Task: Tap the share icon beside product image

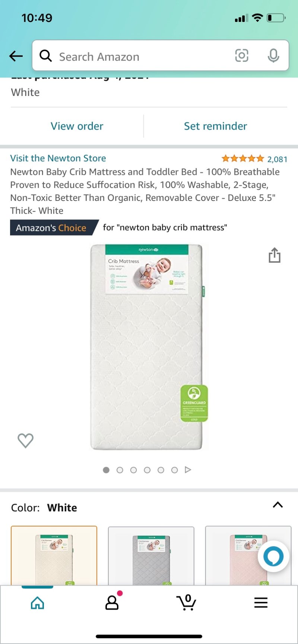Action: point(275,255)
